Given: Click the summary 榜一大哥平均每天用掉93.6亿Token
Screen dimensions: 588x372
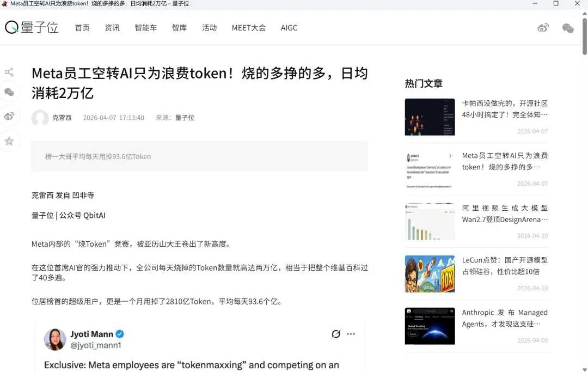Looking at the screenshot, I should coord(98,156).
